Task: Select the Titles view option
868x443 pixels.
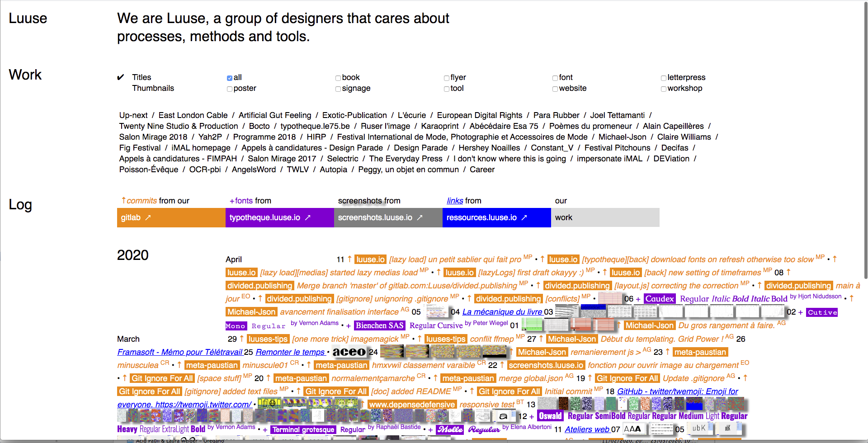Action: 142,77
